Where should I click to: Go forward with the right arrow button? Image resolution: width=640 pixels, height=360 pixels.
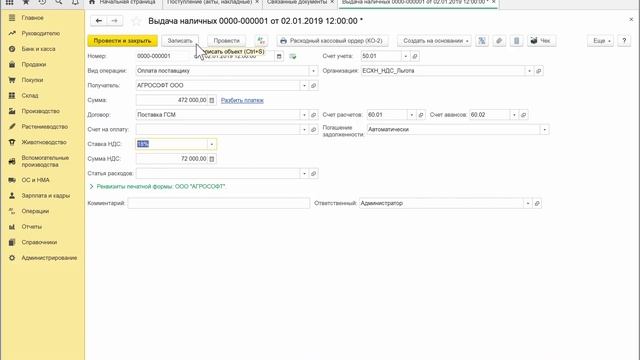pyautogui.click(x=115, y=21)
